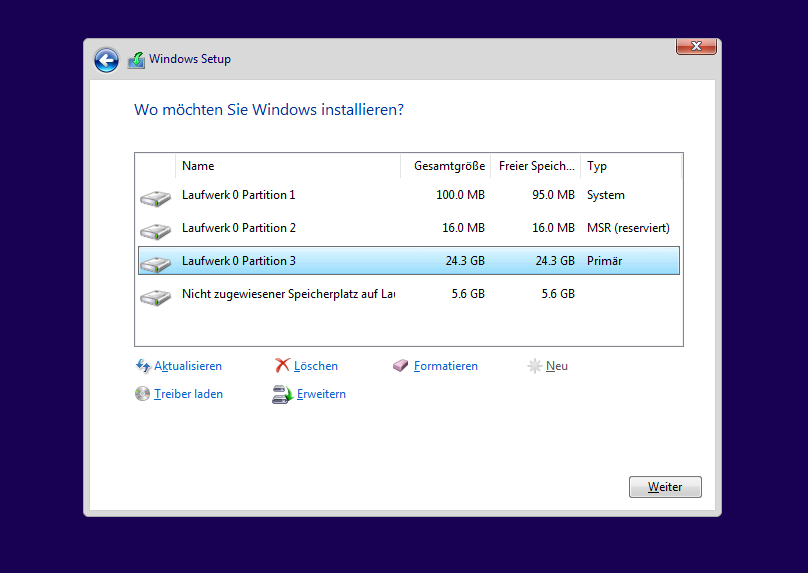808x573 pixels.
Task: Click the MSR (reserviert) type cell
Action: click(x=628, y=228)
